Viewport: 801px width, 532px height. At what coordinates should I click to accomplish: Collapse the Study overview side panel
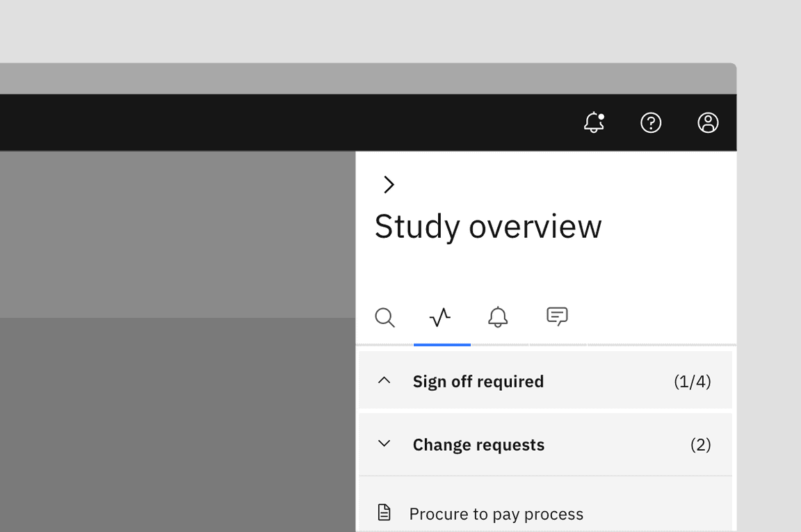(389, 184)
